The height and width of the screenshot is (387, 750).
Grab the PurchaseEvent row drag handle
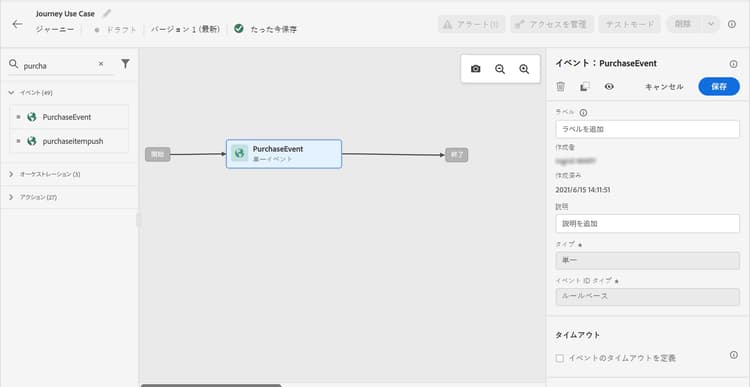[18, 117]
